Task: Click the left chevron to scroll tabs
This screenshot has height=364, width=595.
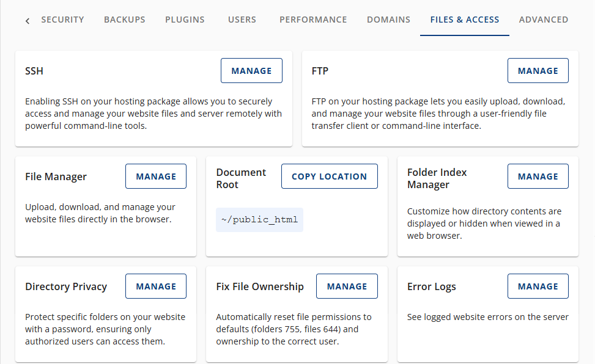Action: (27, 20)
